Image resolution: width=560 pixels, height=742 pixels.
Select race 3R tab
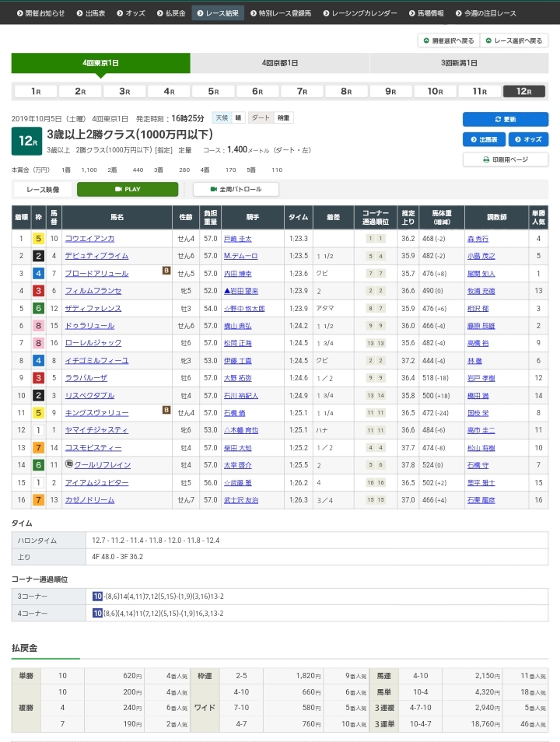(124, 91)
